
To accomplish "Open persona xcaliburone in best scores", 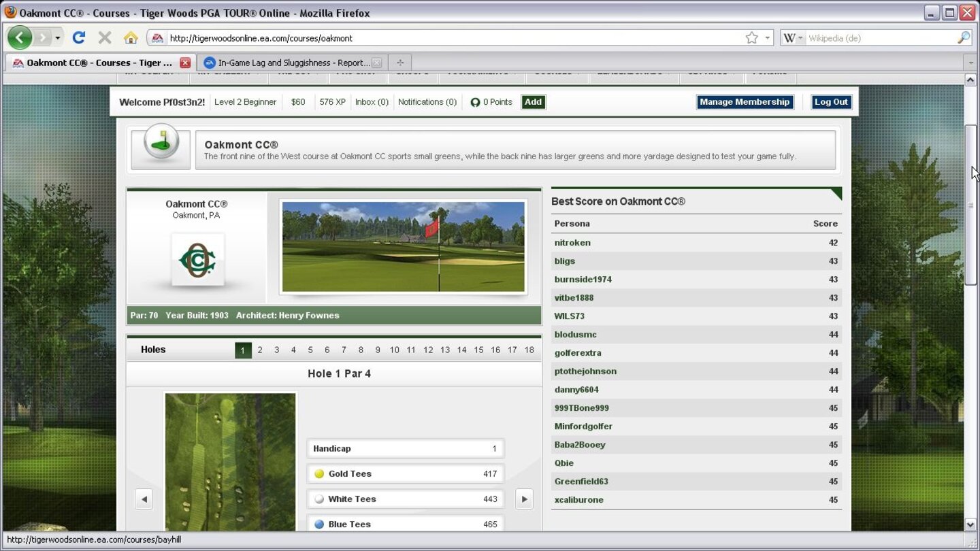I will point(579,500).
